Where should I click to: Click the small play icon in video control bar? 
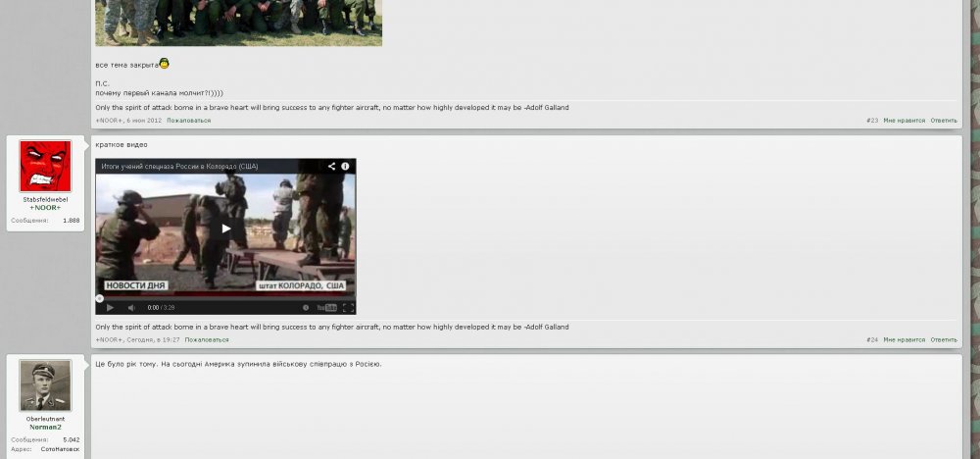click(x=110, y=308)
